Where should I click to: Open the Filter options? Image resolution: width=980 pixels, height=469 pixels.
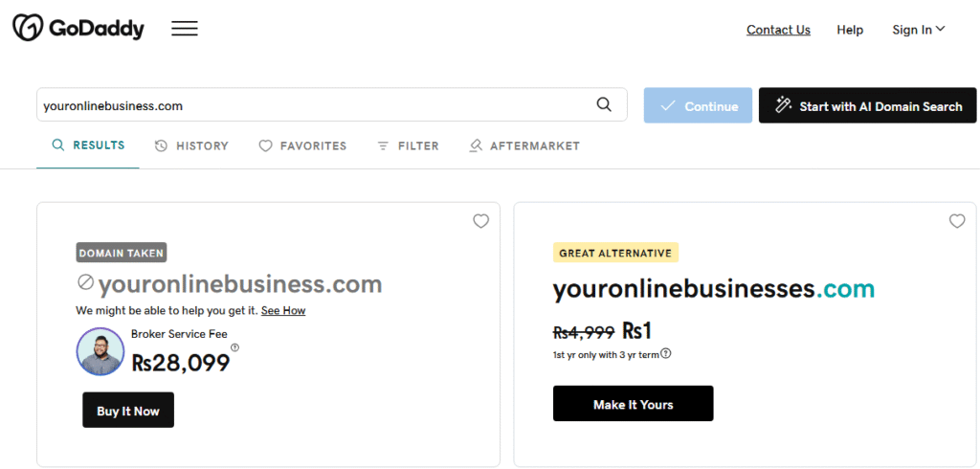tap(408, 146)
